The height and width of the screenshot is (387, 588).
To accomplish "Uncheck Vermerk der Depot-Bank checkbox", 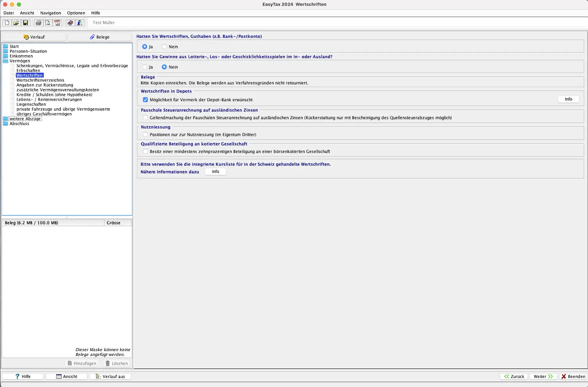I will [x=145, y=100].
